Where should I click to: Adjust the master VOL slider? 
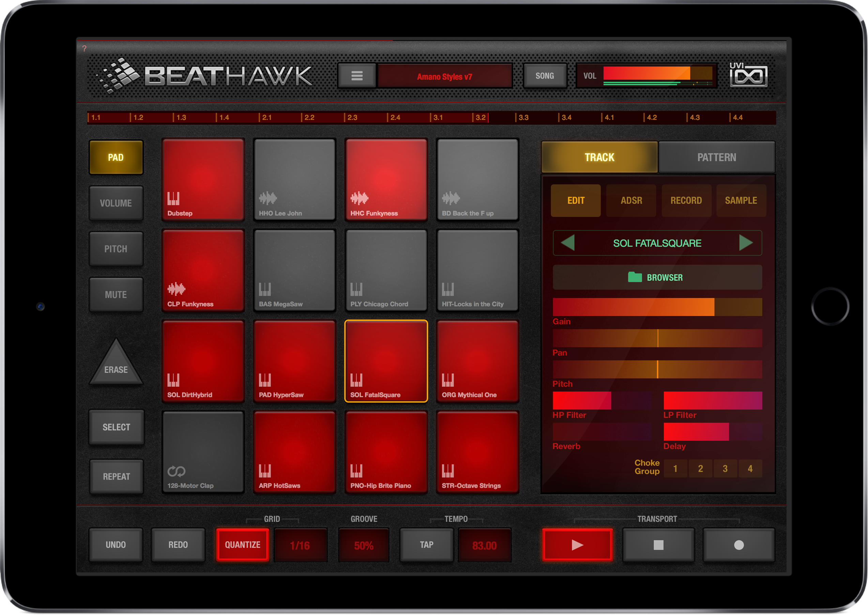pyautogui.click(x=658, y=73)
